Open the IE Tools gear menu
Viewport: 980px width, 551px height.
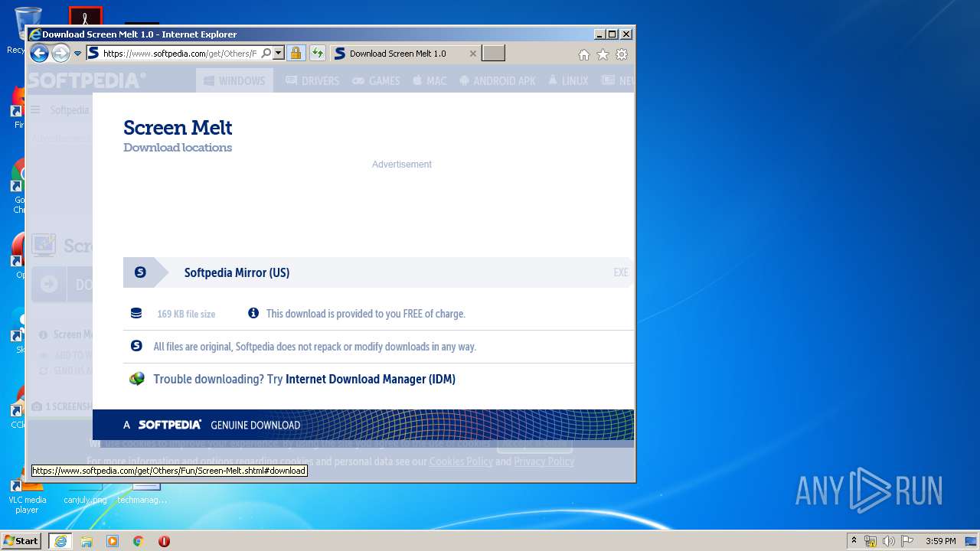(622, 54)
